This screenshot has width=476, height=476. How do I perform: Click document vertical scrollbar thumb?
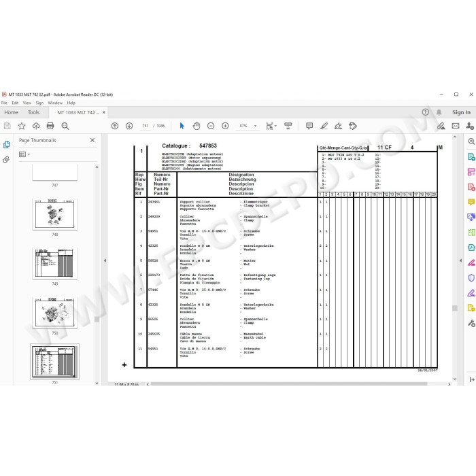454,308
